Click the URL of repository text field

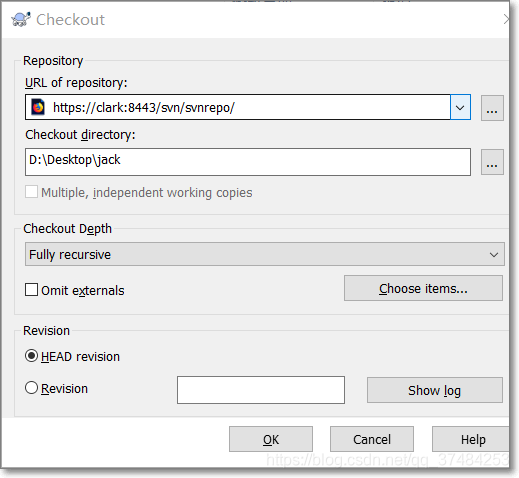pos(237,107)
